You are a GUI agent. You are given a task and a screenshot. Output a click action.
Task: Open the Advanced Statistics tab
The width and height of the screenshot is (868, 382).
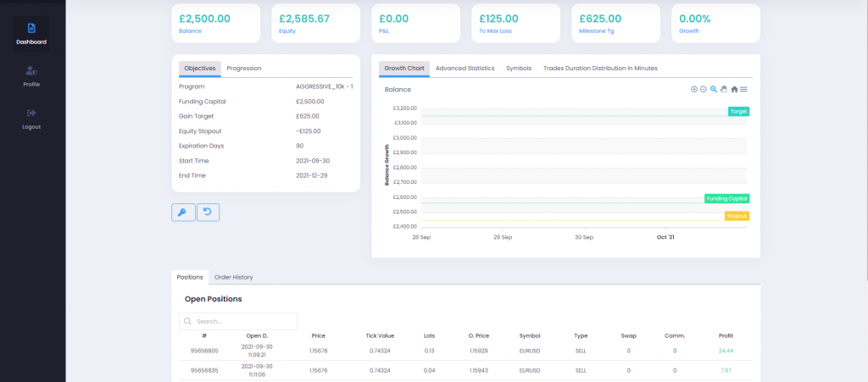point(465,69)
